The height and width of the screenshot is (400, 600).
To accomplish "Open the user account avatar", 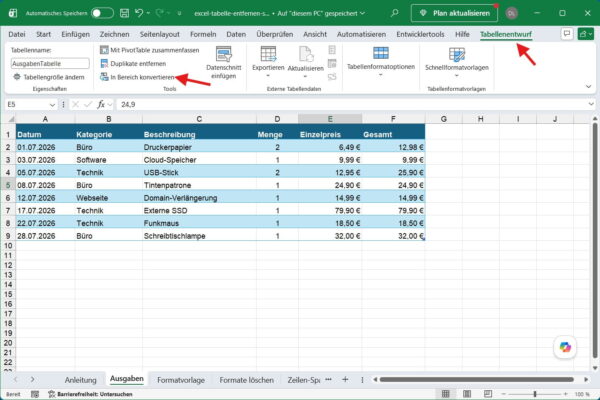I will coord(512,13).
